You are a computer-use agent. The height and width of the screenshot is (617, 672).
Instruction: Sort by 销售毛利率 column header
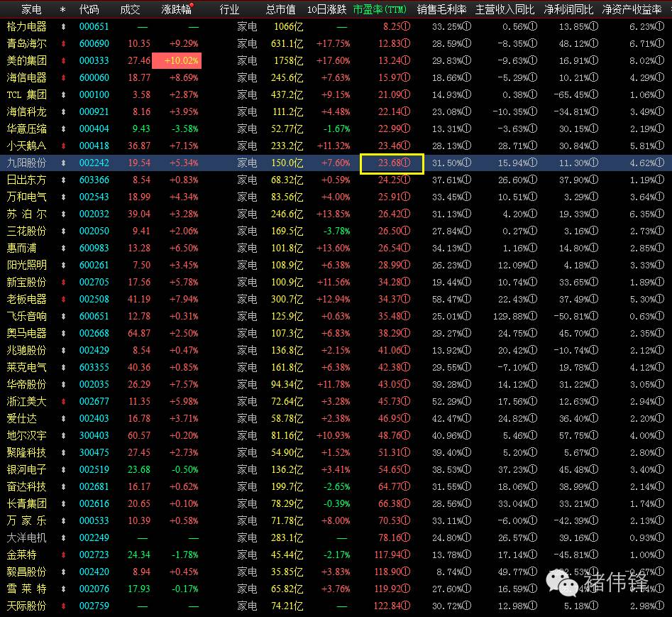pos(441,9)
